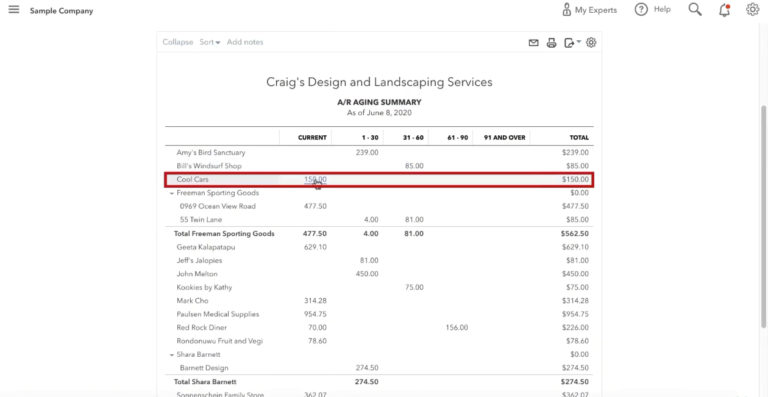Screen dimensions: 768x397
Task: Select the Geeta Kalapatapu row name
Action: [x=206, y=247]
